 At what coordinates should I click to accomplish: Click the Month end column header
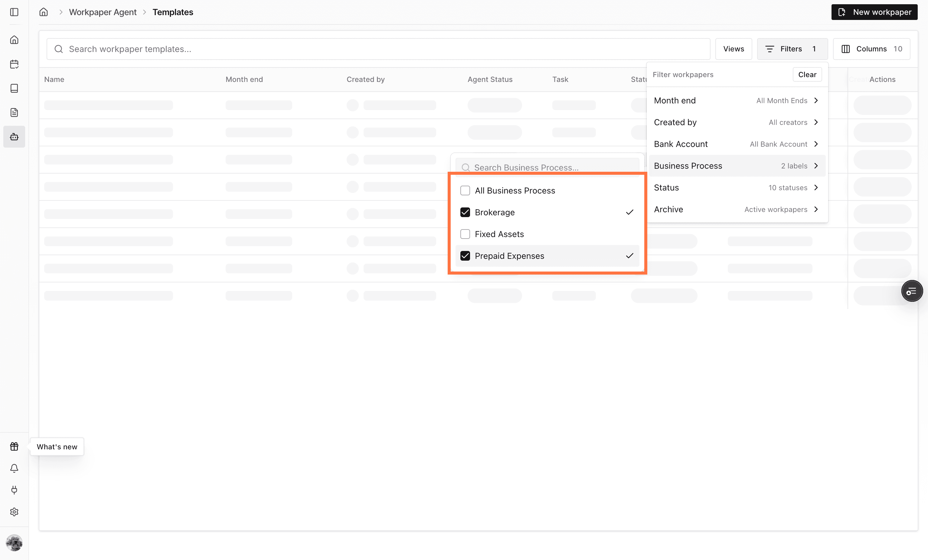tap(244, 80)
